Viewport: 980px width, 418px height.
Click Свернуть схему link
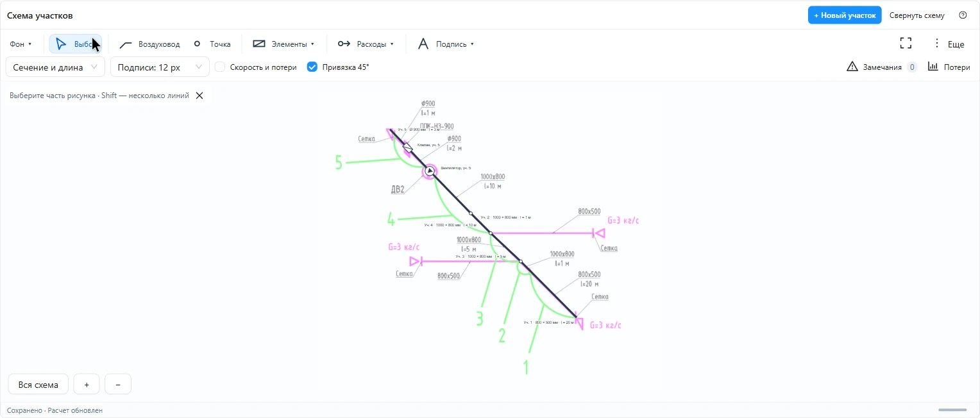[917, 15]
